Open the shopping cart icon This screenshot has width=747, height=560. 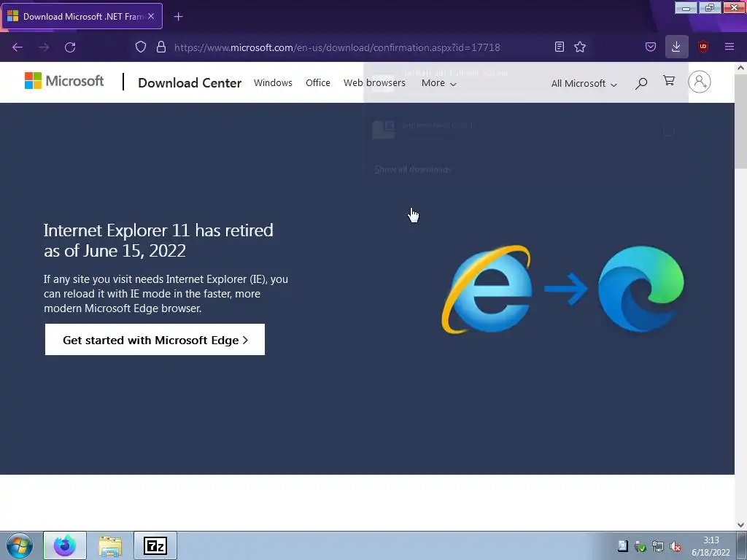[669, 81]
